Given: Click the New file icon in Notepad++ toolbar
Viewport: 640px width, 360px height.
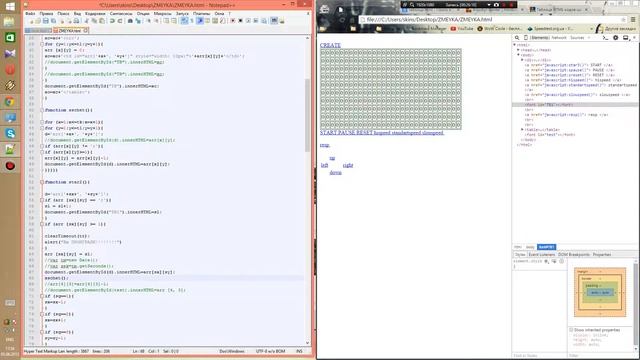Looking at the screenshot, I should [32, 21].
